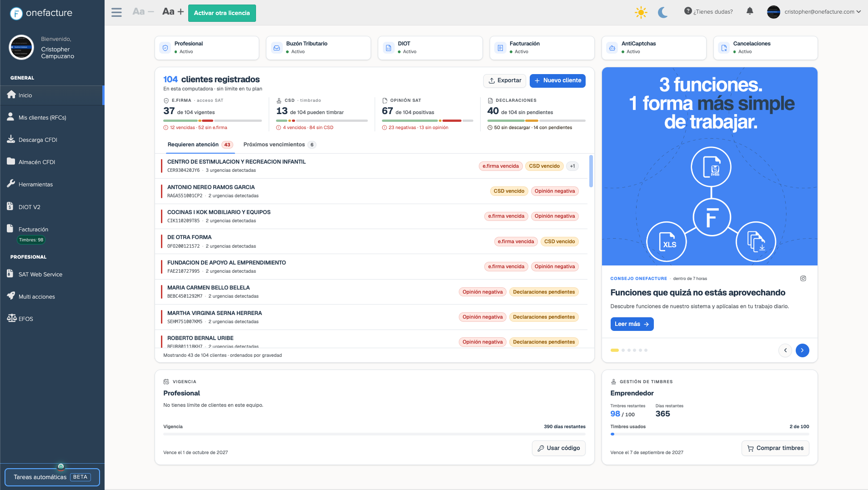Go to next consejo slide arrow
Viewport: 868px width, 490px height.
point(803,350)
